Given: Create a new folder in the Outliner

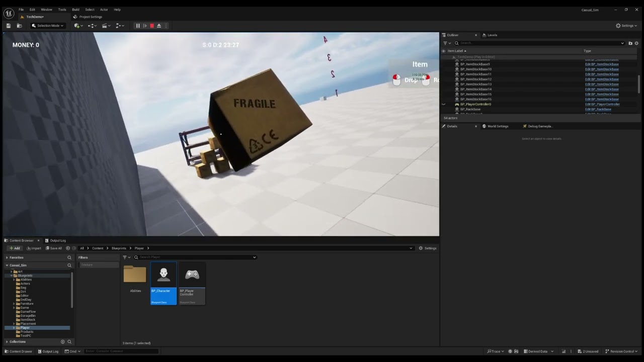Looking at the screenshot, I should (x=630, y=43).
